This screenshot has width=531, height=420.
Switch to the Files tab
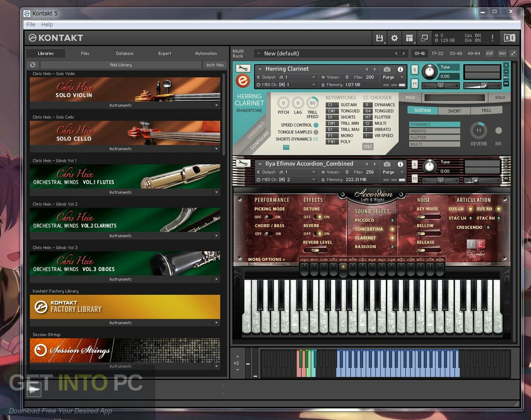85,53
